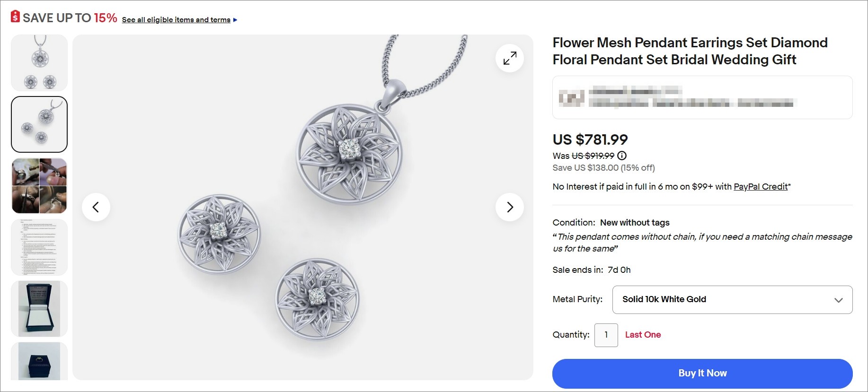Screen dimensions: 868x392
Task: Click the seller avatar image
Action: (x=571, y=97)
